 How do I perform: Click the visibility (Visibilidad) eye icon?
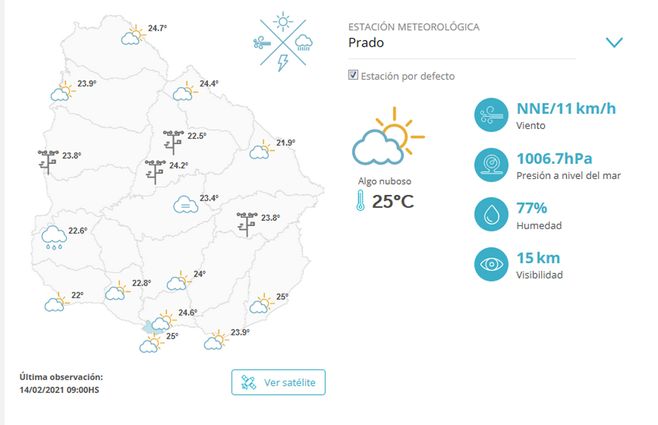click(x=491, y=265)
